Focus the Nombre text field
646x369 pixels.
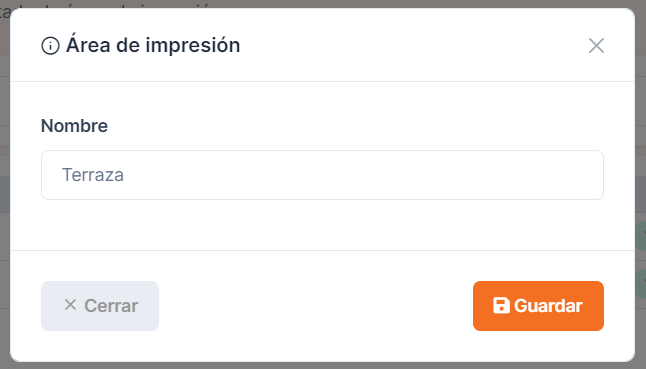point(322,175)
